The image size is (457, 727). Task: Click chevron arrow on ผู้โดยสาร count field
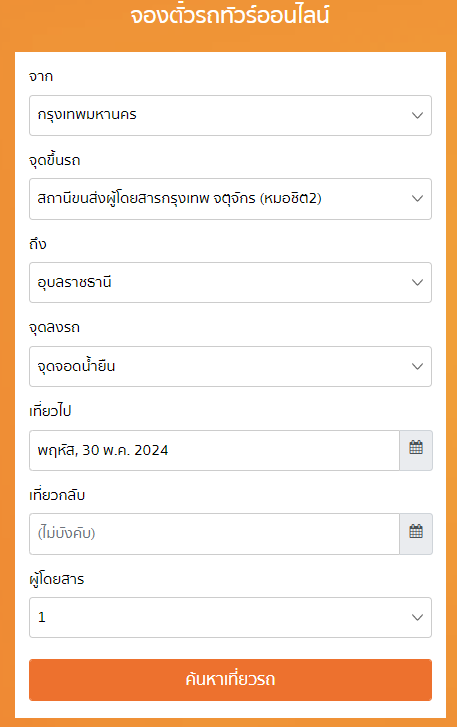(418, 618)
